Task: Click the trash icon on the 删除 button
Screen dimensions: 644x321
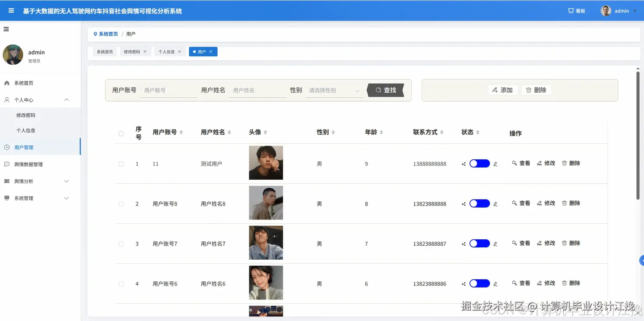Action: point(529,90)
